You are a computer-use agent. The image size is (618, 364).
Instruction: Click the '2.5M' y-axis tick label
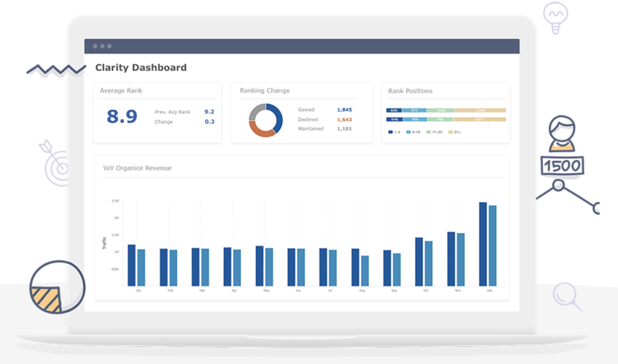pos(115,201)
